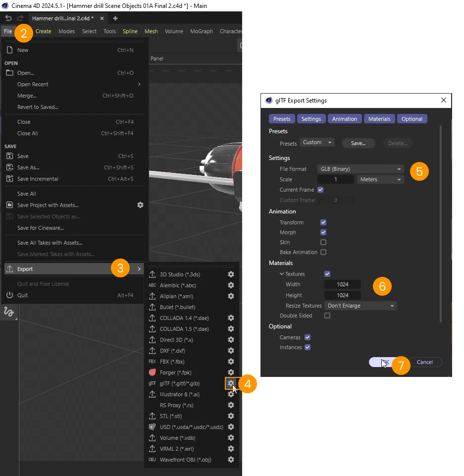
Task: Click the Save... presets button
Action: [x=358, y=143]
